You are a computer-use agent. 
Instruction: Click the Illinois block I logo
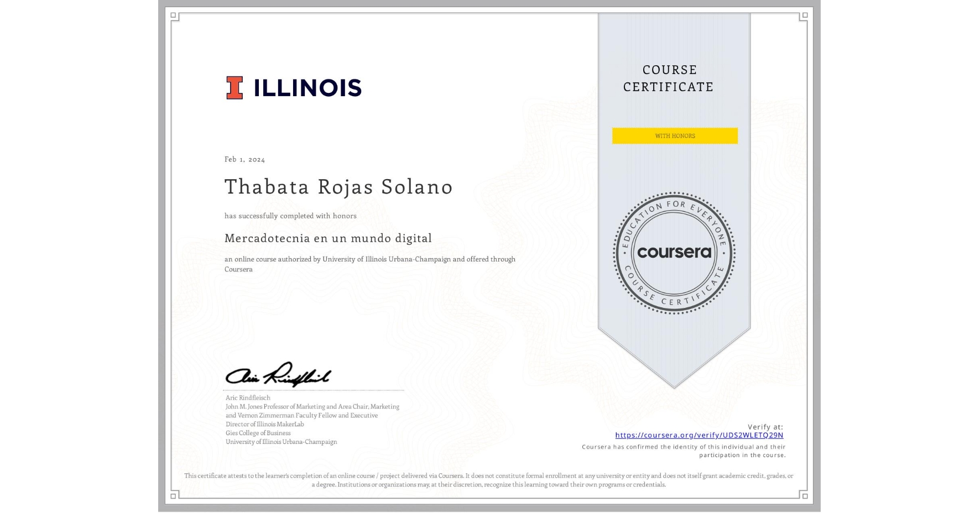pyautogui.click(x=234, y=88)
